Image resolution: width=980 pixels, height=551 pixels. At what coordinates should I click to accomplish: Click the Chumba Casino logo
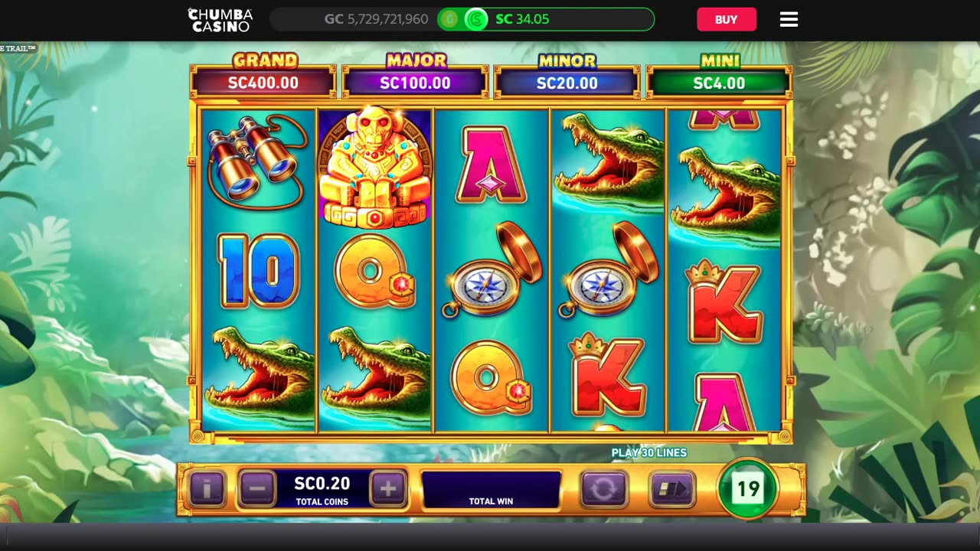(220, 20)
